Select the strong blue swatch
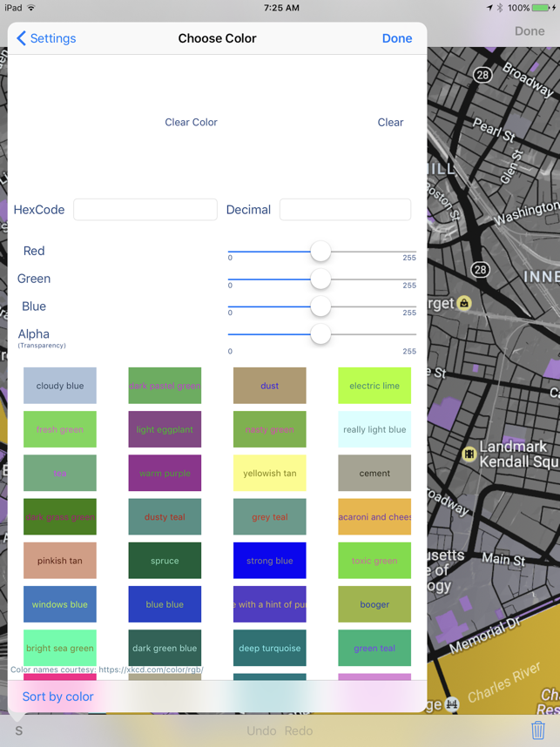 270,561
